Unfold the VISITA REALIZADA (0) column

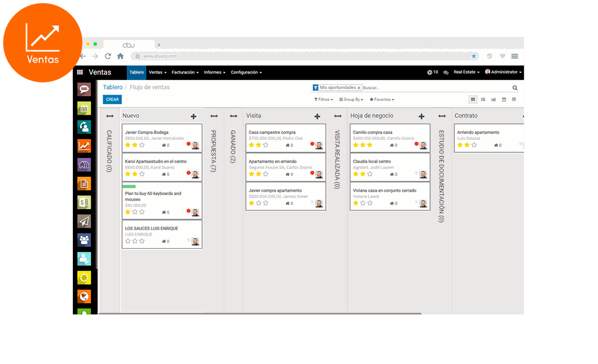(x=337, y=116)
